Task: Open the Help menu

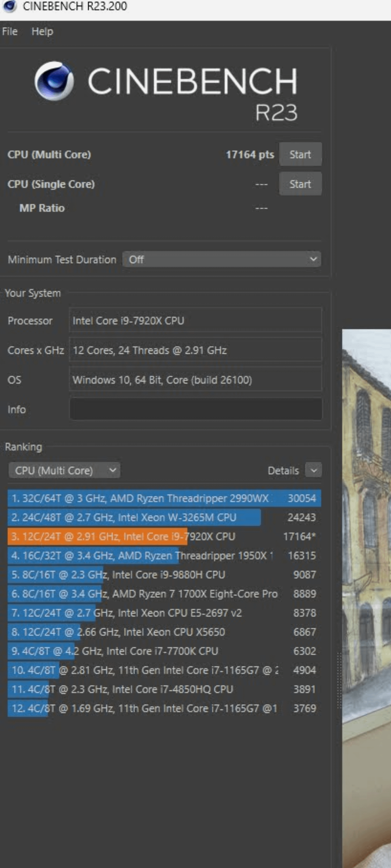Action: coord(42,31)
